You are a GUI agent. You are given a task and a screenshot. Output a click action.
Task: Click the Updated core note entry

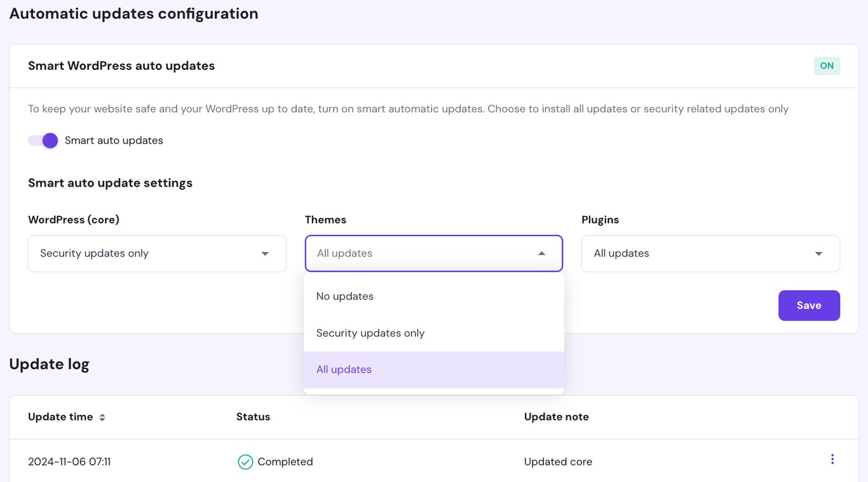[558, 462]
